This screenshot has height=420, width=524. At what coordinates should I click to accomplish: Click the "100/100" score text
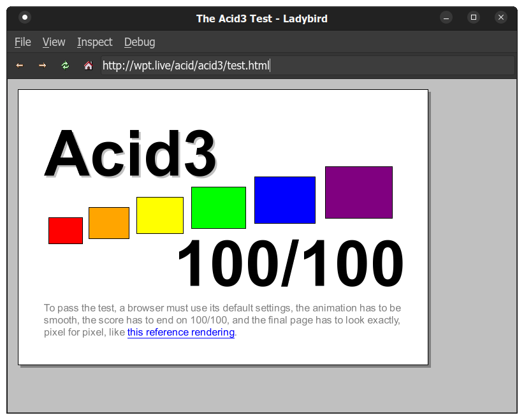[x=290, y=263]
